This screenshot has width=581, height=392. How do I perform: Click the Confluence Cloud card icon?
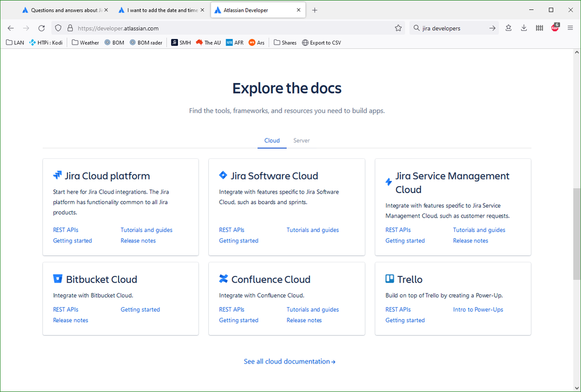pyautogui.click(x=223, y=279)
